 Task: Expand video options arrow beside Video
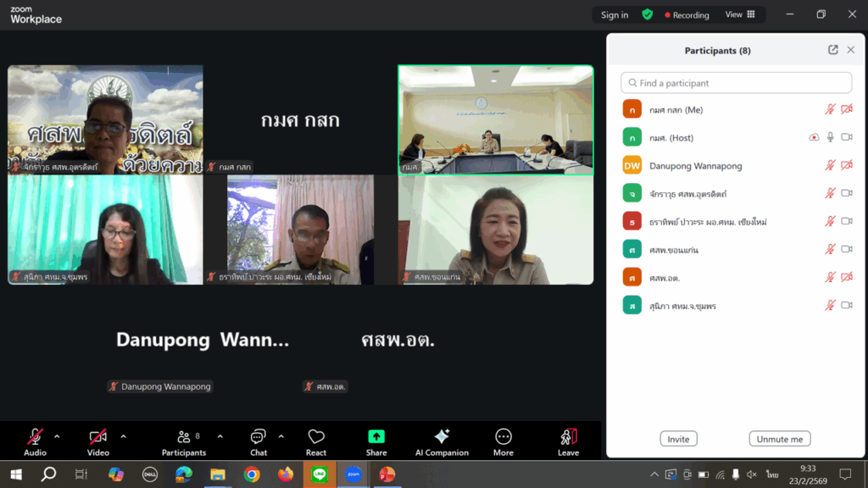pos(123,437)
